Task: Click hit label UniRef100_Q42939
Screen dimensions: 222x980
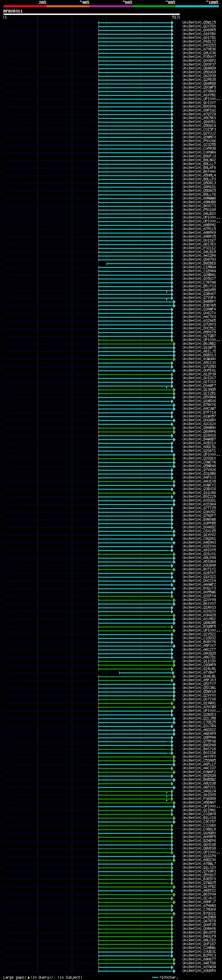Action: [x=199, y=76]
